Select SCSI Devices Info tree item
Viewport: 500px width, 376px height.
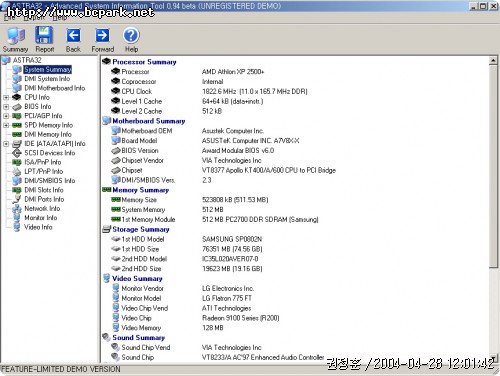[x=50, y=153]
